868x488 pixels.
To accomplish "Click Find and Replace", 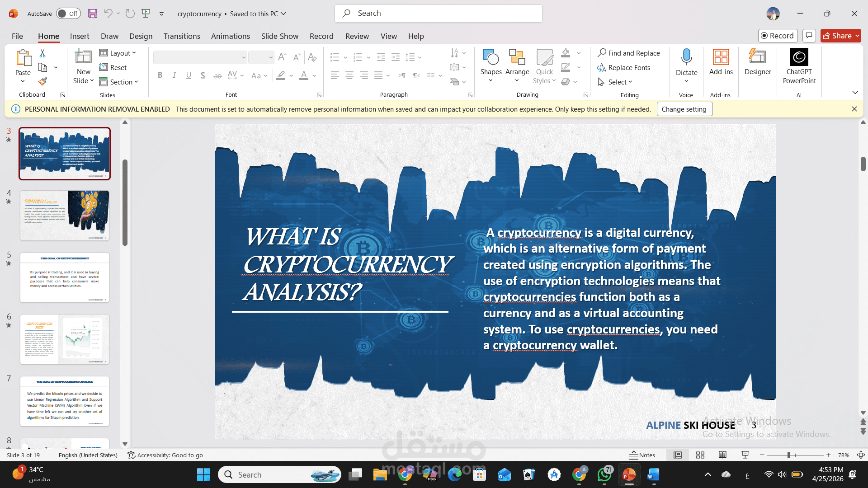I will click(628, 53).
